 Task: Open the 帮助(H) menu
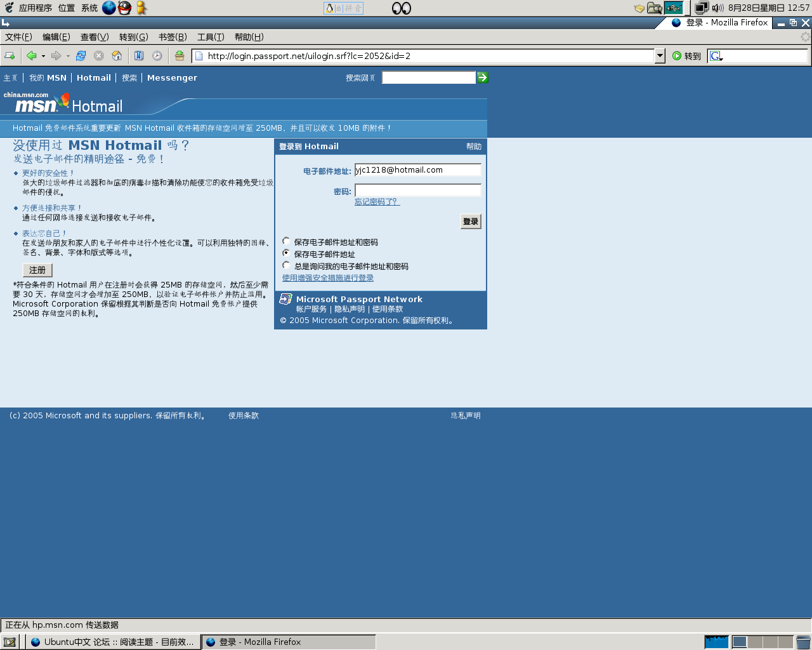(x=249, y=37)
